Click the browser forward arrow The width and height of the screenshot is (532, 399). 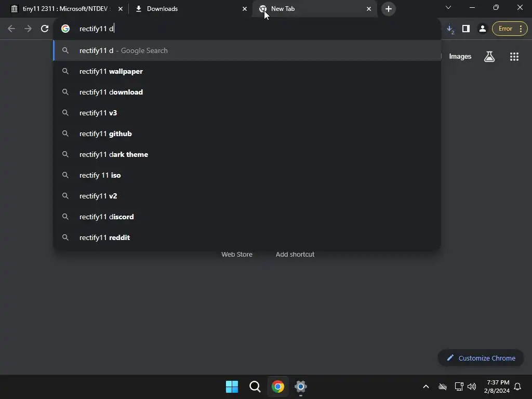pyautogui.click(x=28, y=29)
